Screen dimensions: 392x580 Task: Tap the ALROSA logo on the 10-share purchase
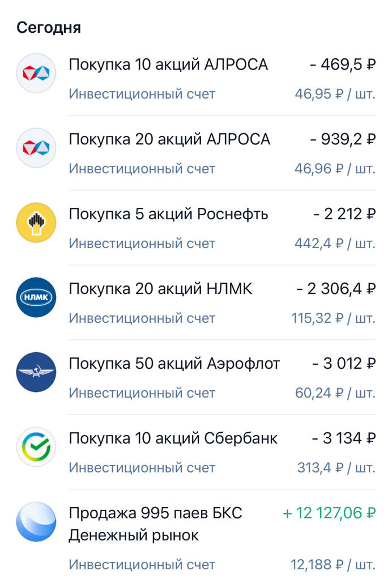point(36,73)
